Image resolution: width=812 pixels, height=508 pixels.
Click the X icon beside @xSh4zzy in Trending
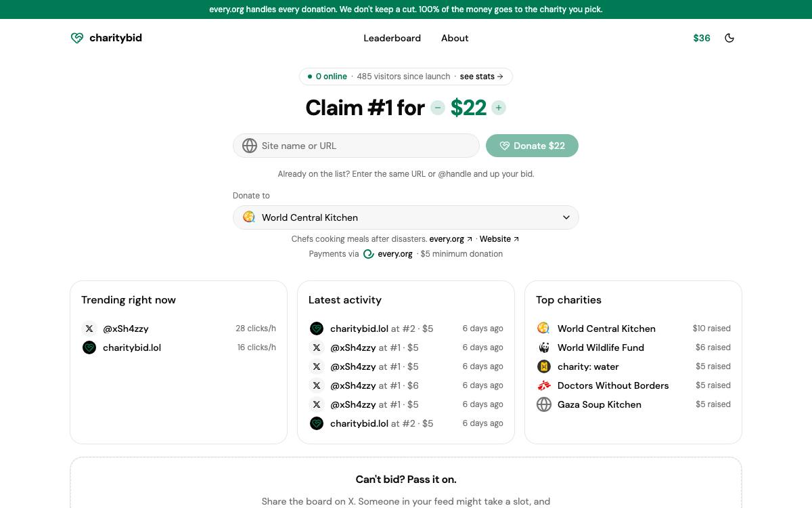pos(89,329)
